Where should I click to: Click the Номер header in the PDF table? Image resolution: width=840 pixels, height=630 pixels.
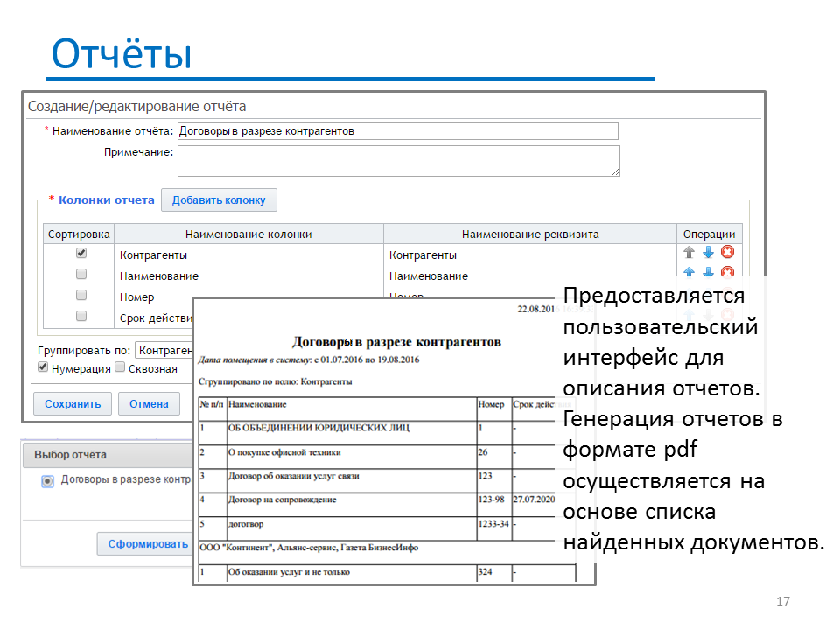click(491, 404)
